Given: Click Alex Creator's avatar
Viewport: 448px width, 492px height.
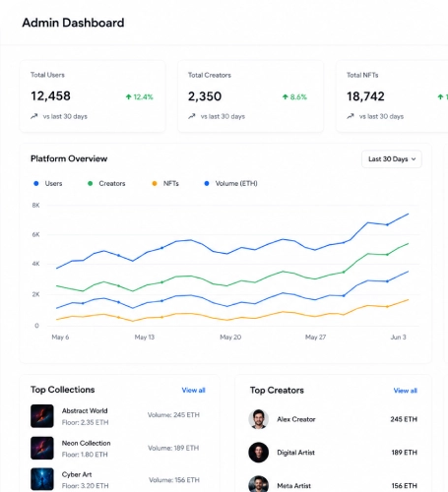Looking at the screenshot, I should [259, 419].
